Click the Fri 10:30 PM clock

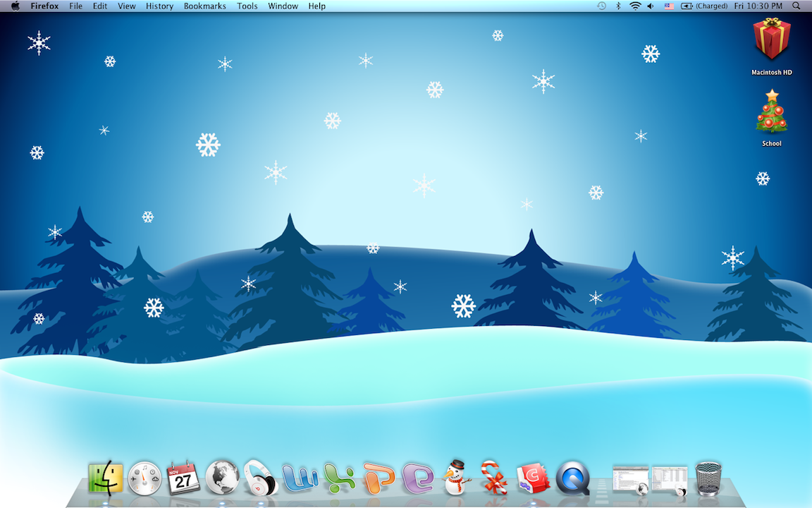pos(758,6)
